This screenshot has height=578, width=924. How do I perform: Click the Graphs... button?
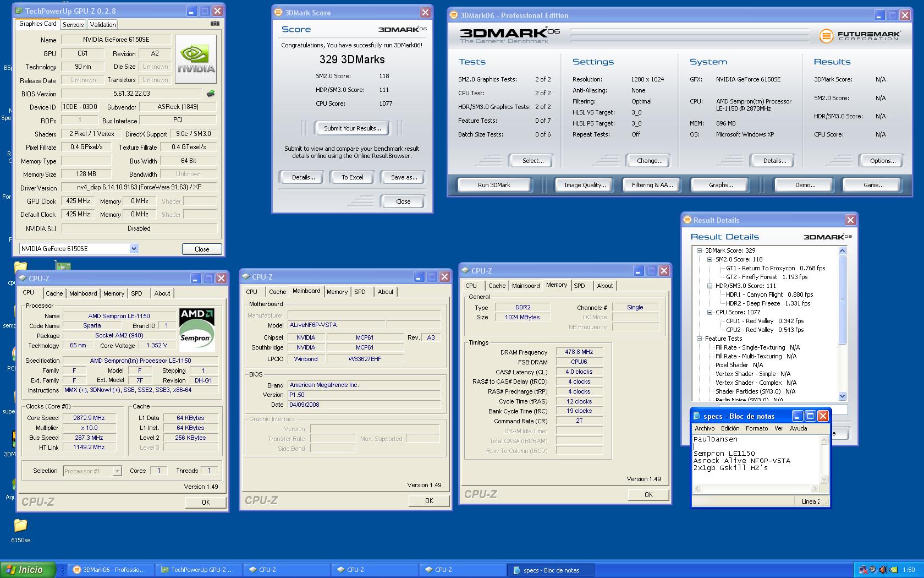coord(721,185)
